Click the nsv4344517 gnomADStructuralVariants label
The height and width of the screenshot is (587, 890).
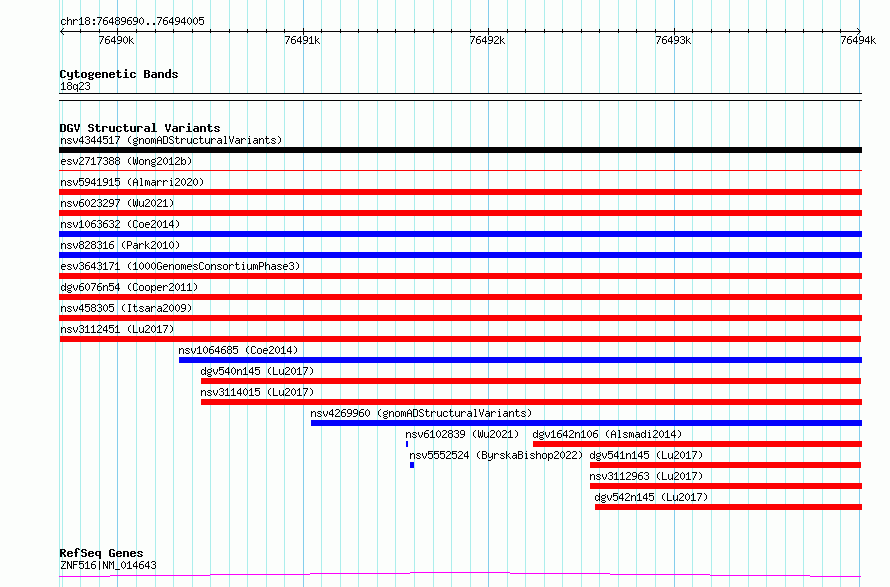click(171, 140)
